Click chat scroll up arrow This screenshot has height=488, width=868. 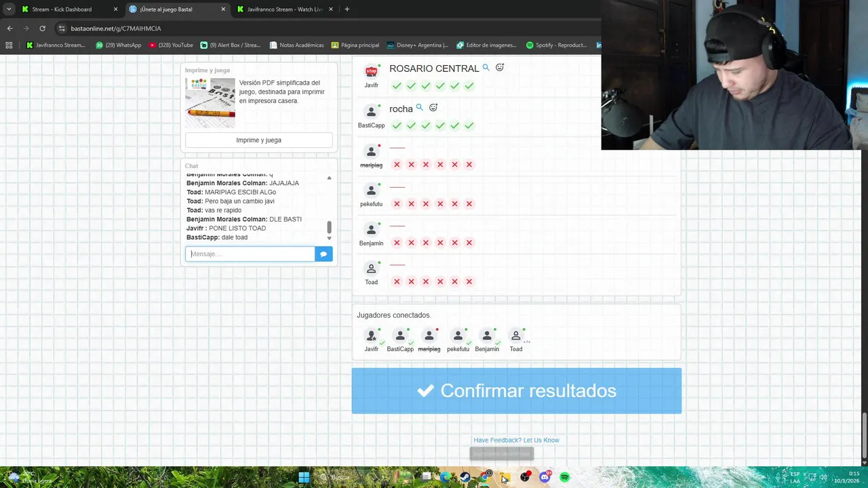click(x=329, y=178)
